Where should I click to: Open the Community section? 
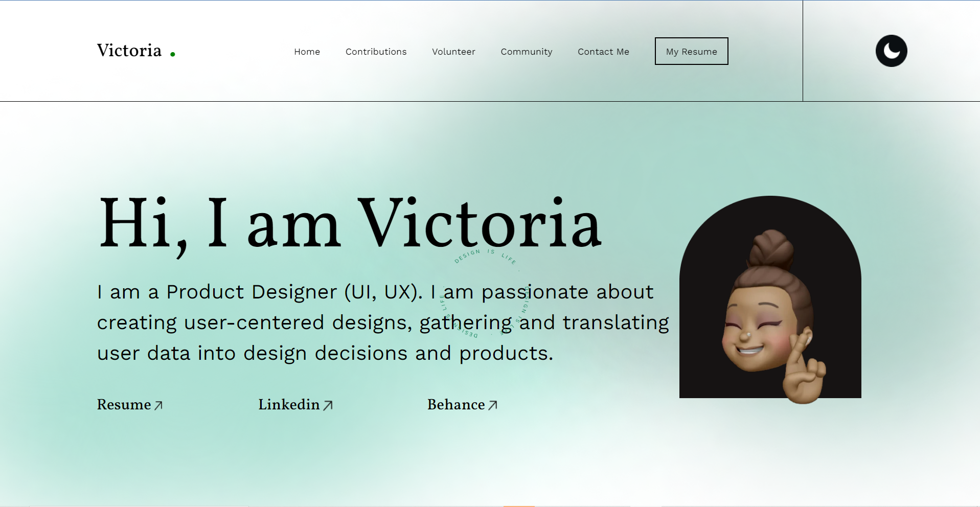tap(526, 51)
